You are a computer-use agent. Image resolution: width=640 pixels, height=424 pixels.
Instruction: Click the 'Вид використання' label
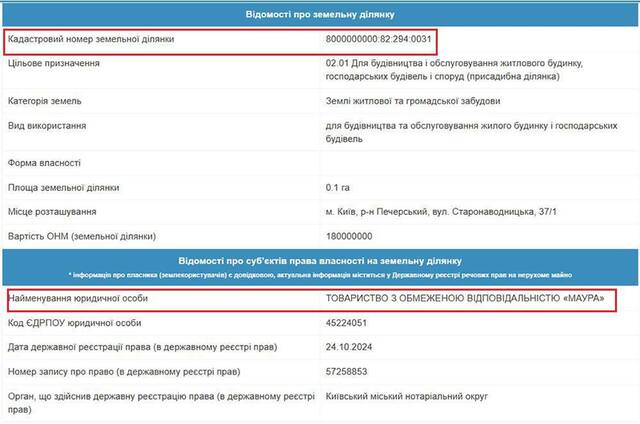47,126
